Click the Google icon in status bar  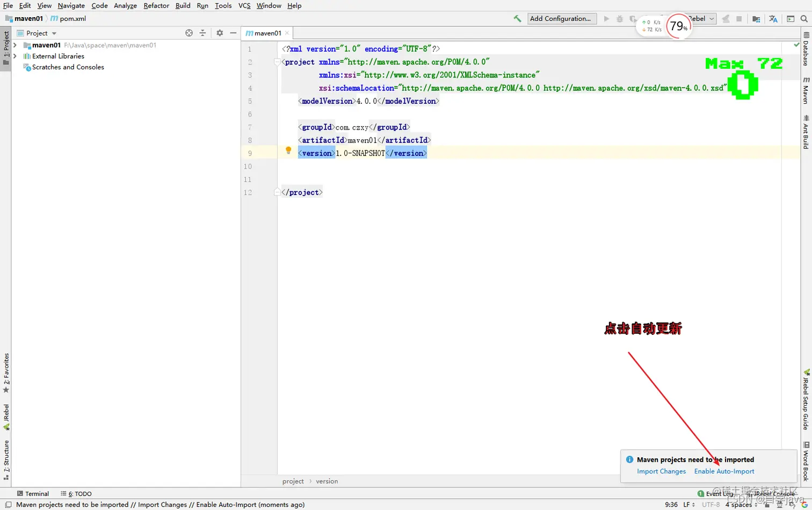[804, 505]
